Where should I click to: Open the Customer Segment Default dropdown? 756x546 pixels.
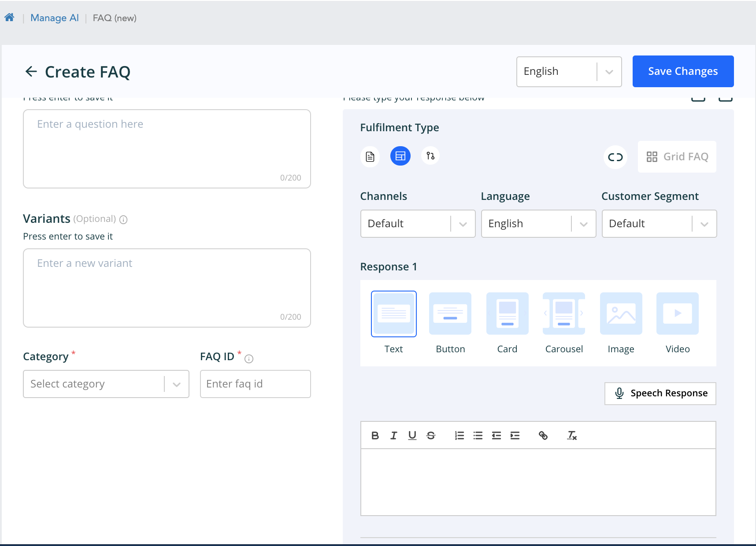tap(660, 224)
